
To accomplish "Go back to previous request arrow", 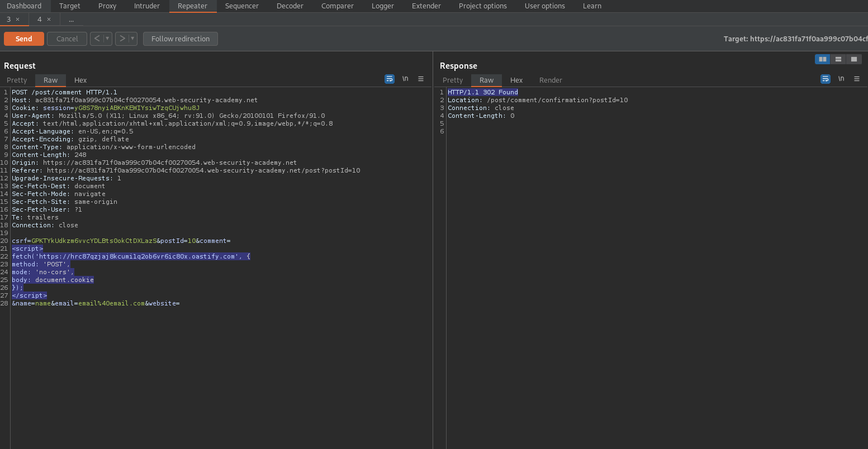I will tap(97, 39).
